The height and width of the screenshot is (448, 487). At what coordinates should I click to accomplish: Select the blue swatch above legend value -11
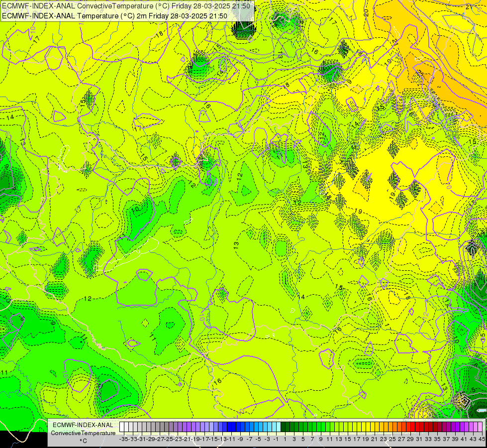point(229,427)
